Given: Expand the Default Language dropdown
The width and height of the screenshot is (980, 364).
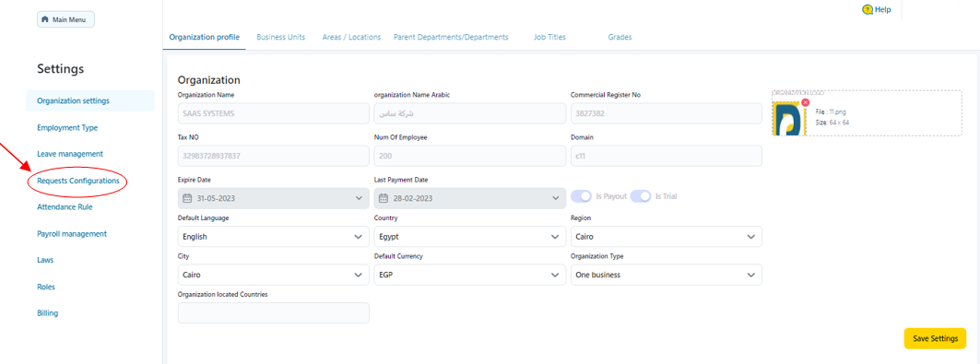Looking at the screenshot, I should (x=273, y=237).
